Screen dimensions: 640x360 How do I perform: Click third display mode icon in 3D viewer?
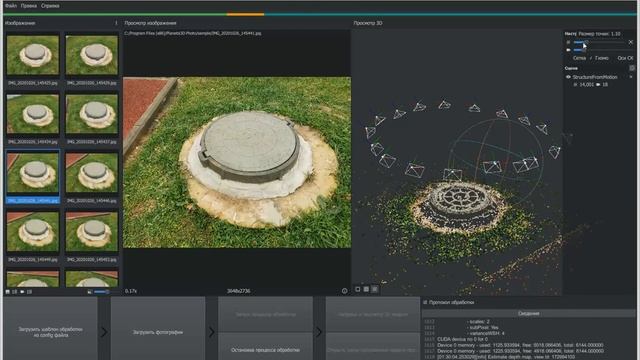click(375, 289)
